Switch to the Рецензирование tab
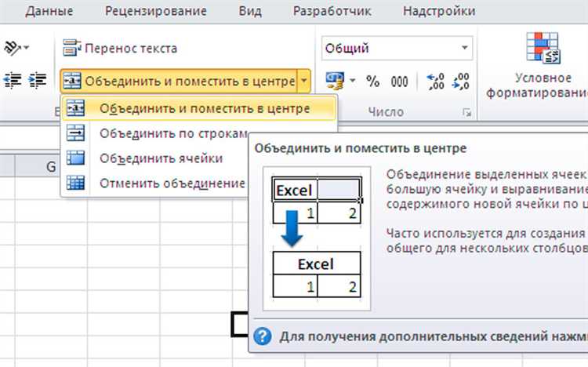 [x=156, y=11]
